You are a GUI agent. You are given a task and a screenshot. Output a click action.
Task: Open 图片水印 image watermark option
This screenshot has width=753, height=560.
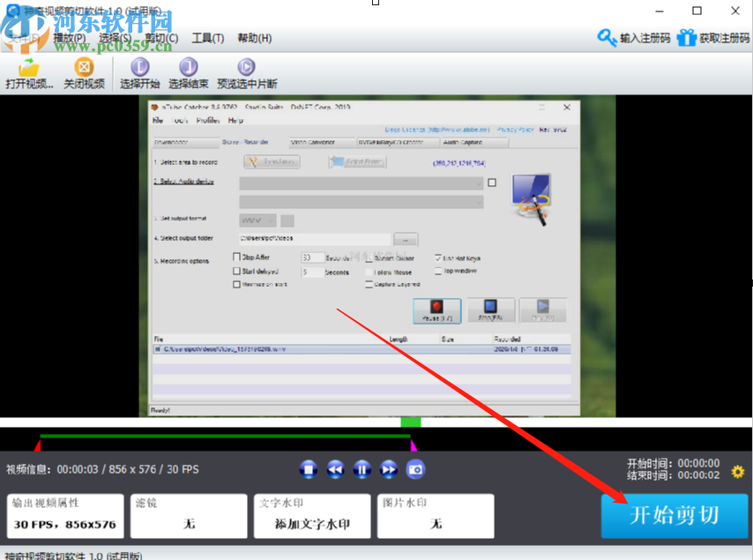point(436,516)
